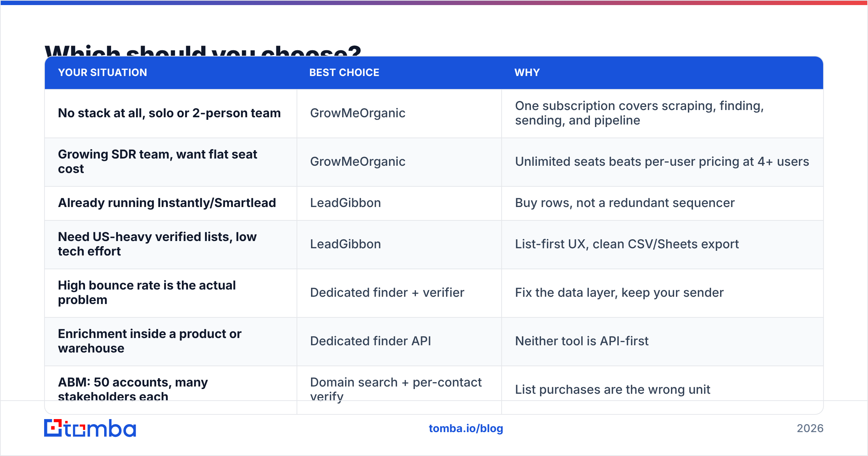Click the YOUR SITUATION column header
This screenshot has width=868, height=456.
[103, 72]
